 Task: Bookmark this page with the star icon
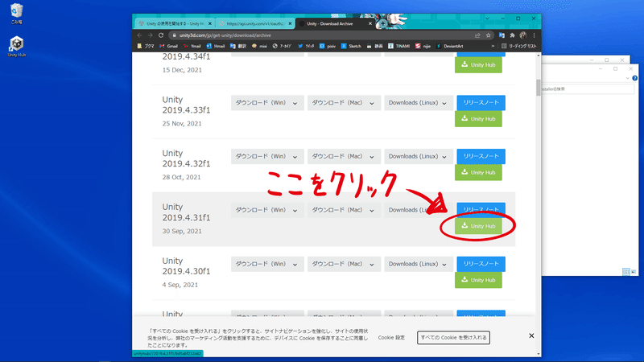pos(489,35)
